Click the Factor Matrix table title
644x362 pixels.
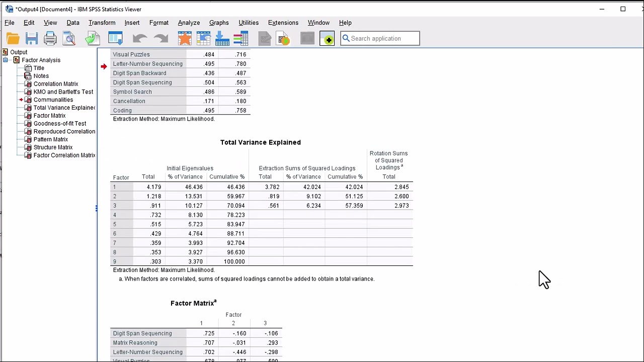pyautogui.click(x=193, y=303)
